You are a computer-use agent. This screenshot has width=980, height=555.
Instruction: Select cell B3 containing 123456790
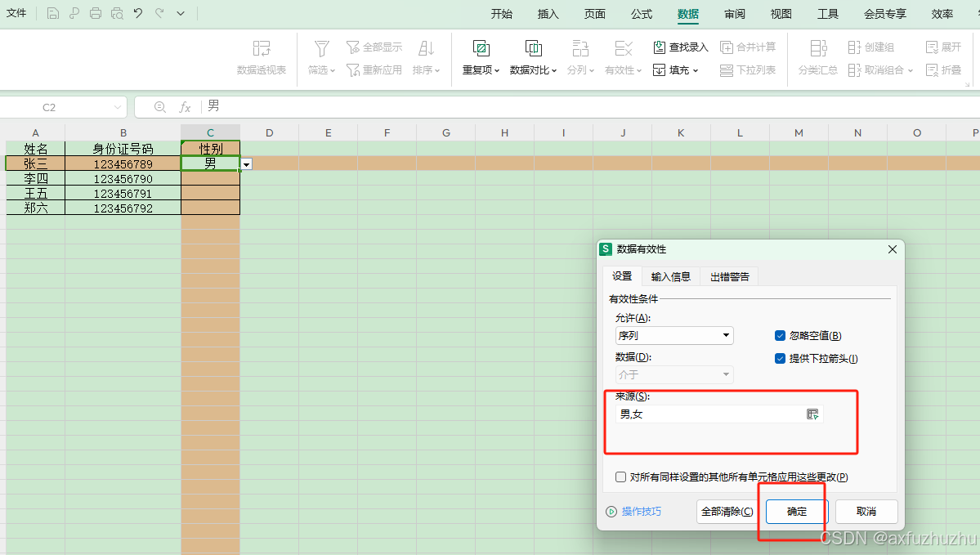point(123,179)
